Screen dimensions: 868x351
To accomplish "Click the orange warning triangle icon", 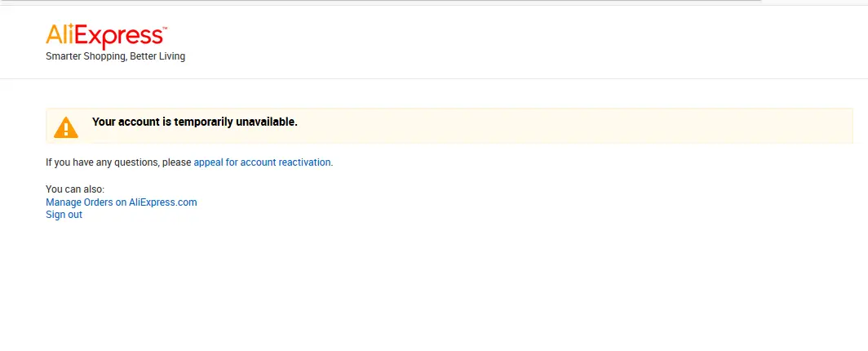I will (66, 127).
